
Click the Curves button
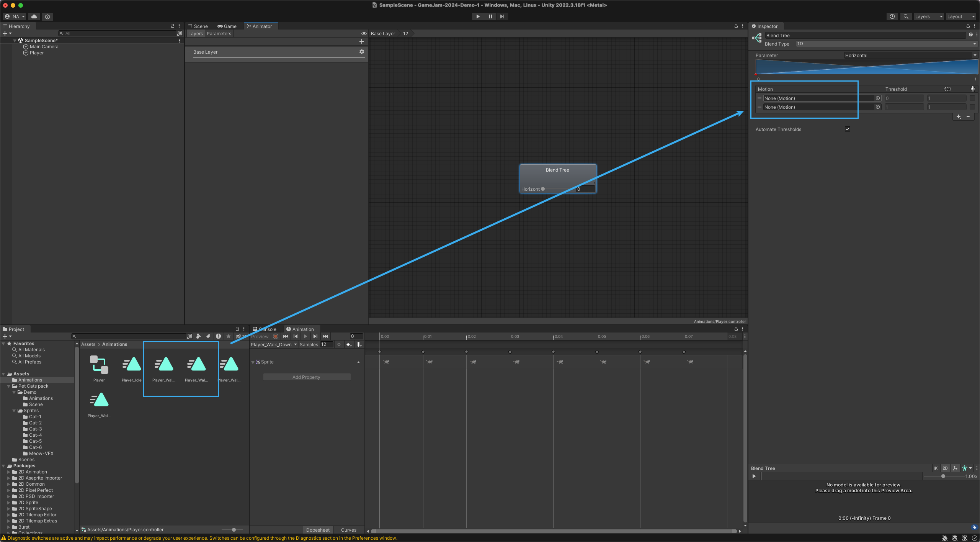pyautogui.click(x=348, y=530)
